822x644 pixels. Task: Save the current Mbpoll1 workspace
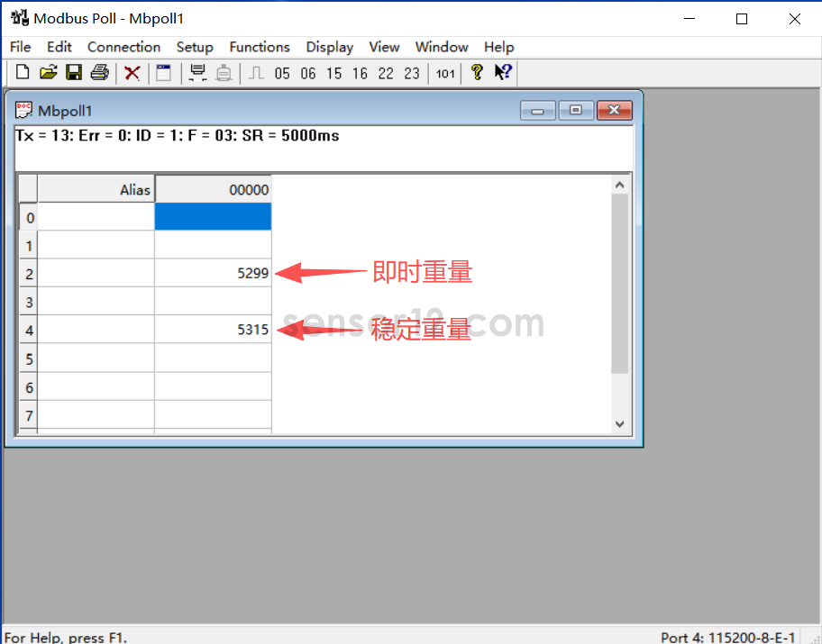click(74, 73)
